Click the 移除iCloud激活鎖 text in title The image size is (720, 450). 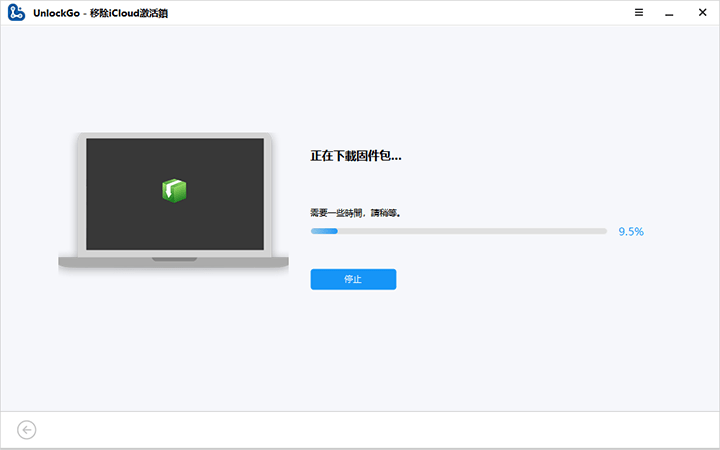pos(130,14)
